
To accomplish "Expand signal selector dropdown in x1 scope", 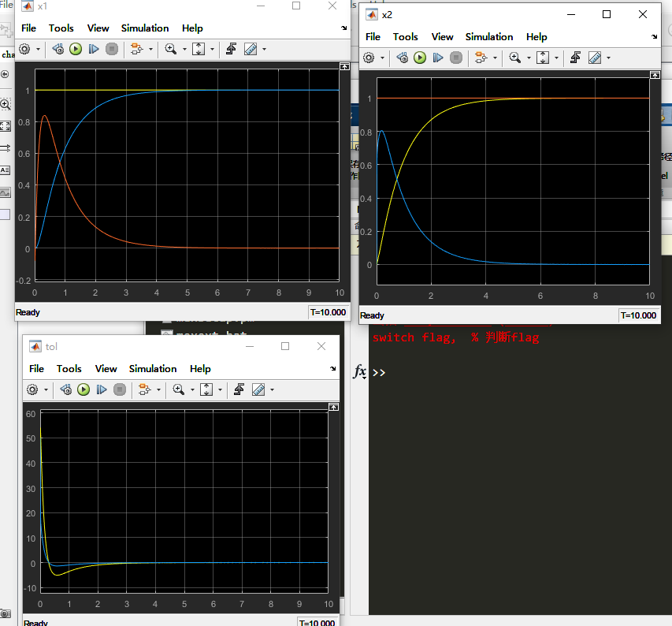I will tap(150, 50).
